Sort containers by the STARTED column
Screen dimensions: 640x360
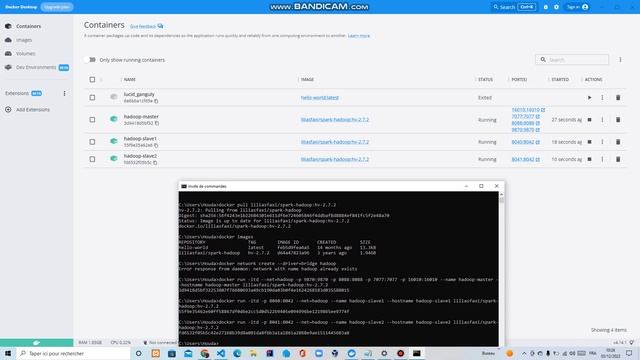(560, 80)
